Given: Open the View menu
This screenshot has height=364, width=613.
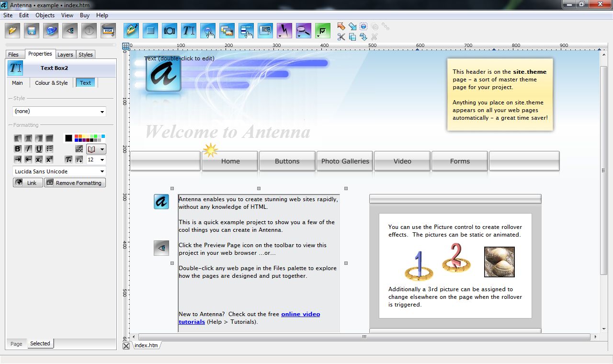Looking at the screenshot, I should coord(67,15).
